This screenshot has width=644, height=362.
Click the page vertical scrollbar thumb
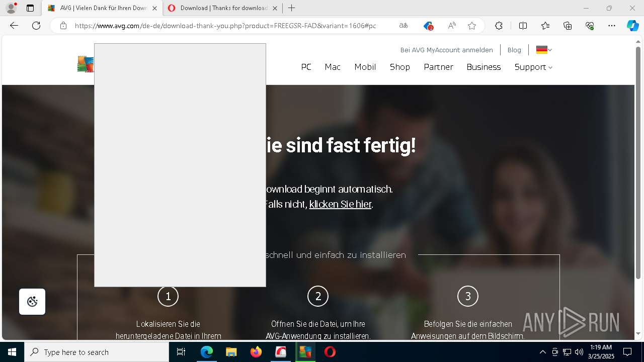[638, 162]
